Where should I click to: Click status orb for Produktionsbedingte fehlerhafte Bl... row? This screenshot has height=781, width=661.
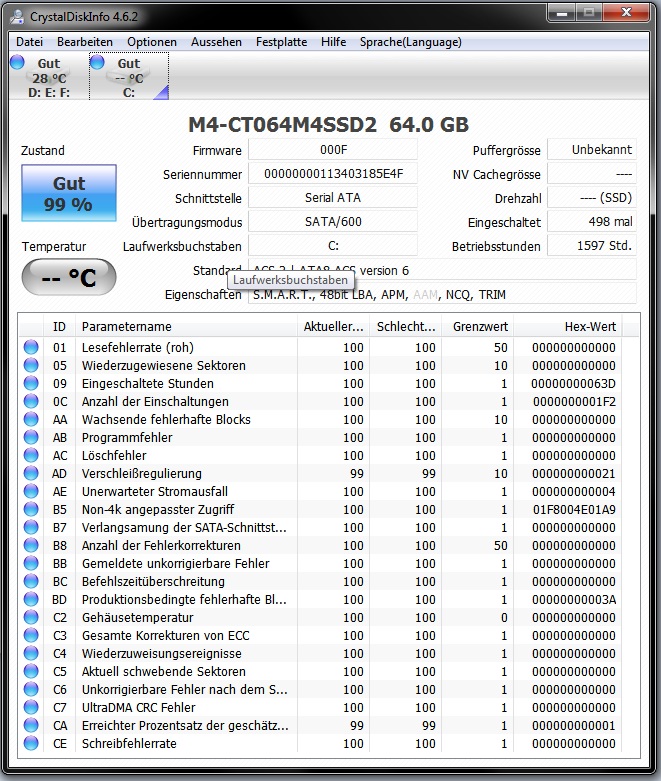(x=31, y=599)
